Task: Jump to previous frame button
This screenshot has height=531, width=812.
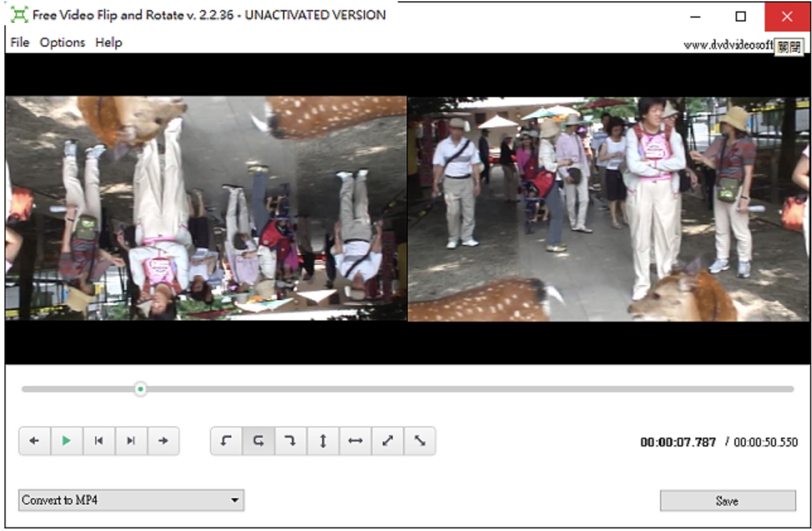Action: [99, 441]
